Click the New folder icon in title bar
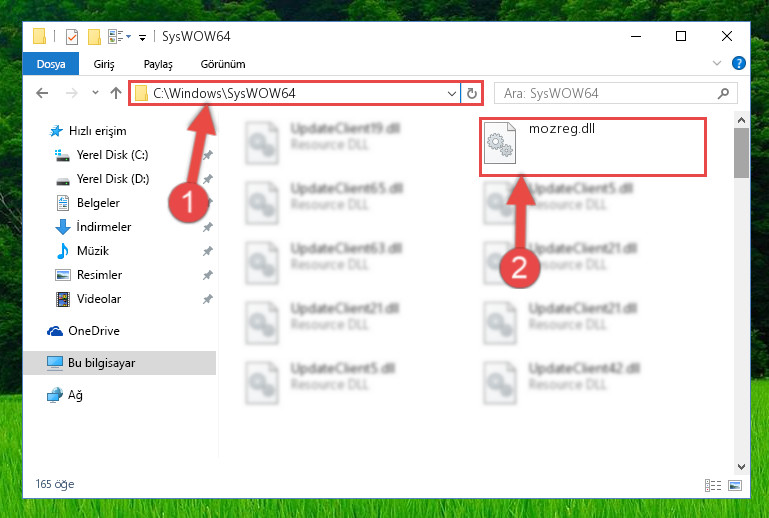769x518 pixels. coord(94,36)
